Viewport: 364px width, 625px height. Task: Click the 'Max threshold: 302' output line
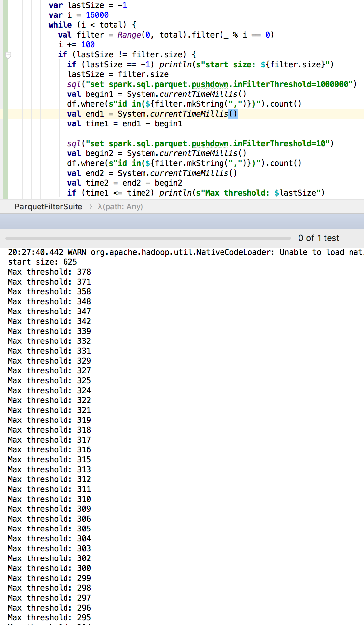[49, 558]
